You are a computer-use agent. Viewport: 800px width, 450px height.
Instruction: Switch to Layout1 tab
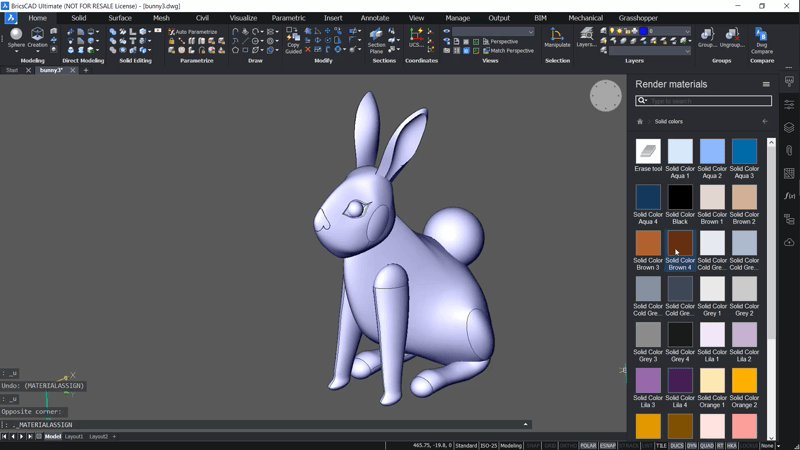click(x=73, y=437)
